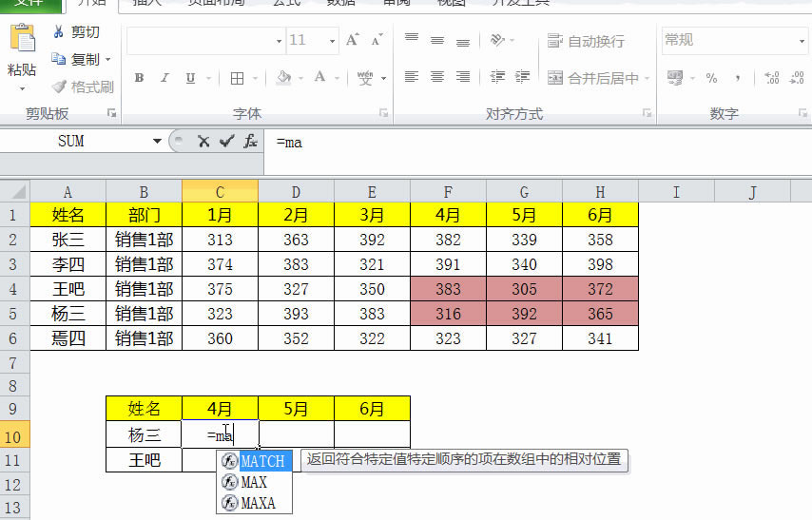Click the percent style icon
This screenshot has width=812, height=520.
pos(711,78)
